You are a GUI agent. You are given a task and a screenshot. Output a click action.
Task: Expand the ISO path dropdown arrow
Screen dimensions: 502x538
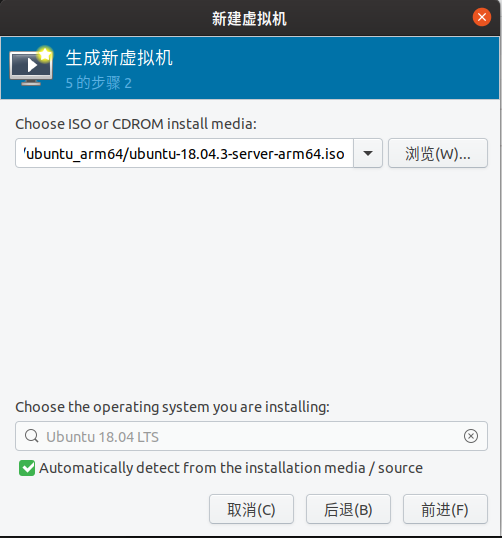pos(368,153)
